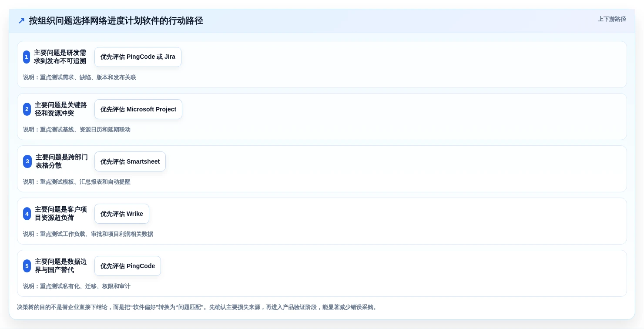
Task: Click the number 5 step badge
Action: pos(27,266)
